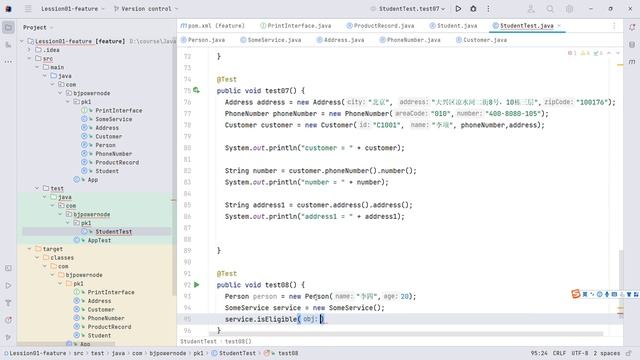Open the CRLF line separator selector
This screenshot has width=640, height=360.
pos(559,353)
